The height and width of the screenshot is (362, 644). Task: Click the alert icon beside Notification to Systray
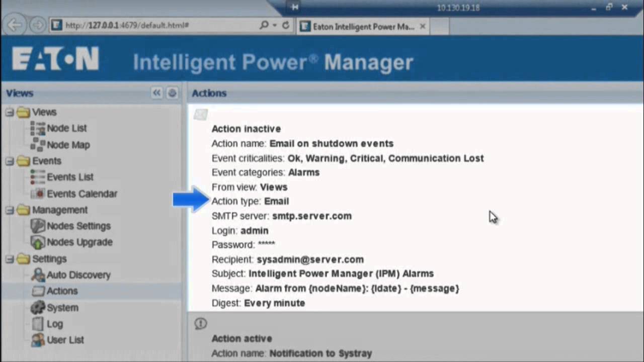[x=200, y=324]
